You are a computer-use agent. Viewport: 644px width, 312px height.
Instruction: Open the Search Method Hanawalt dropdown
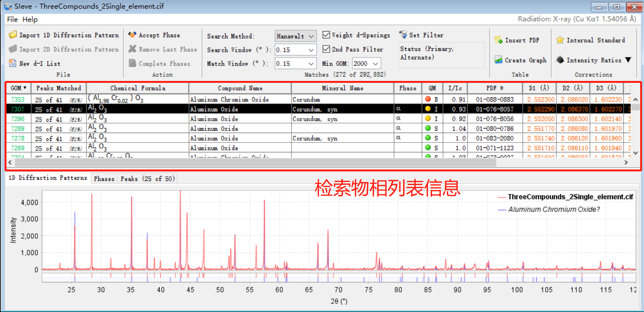(295, 36)
